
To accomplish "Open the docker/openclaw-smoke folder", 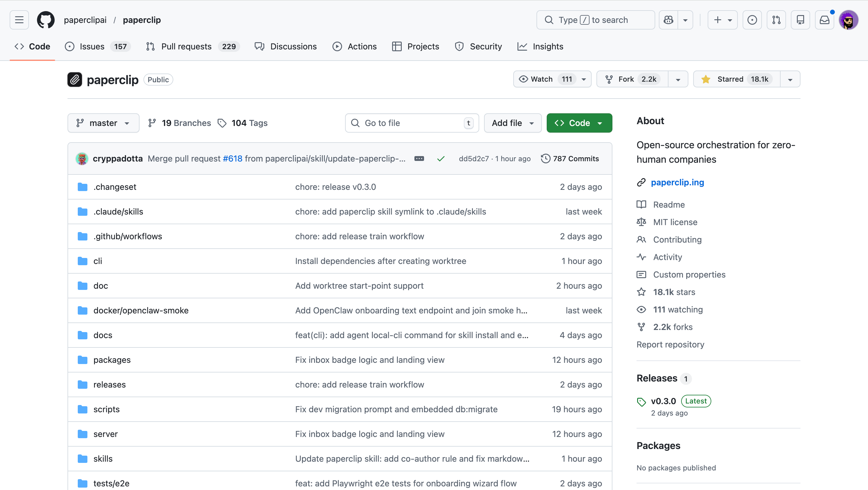I will [x=141, y=310].
